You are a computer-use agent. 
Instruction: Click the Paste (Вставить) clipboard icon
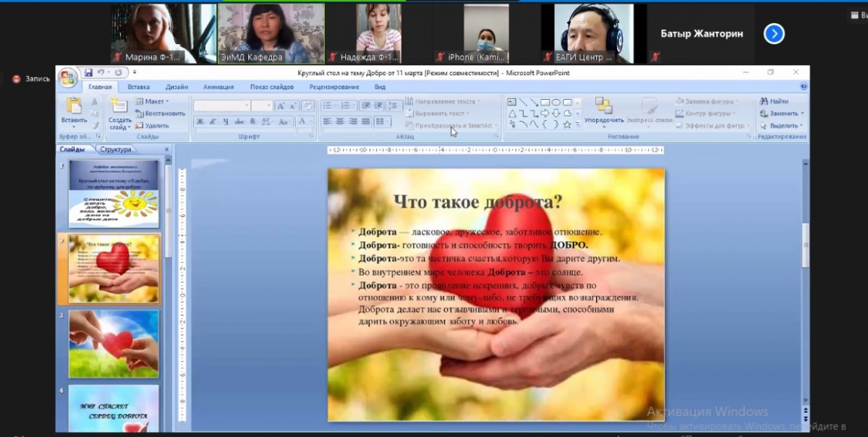74,106
